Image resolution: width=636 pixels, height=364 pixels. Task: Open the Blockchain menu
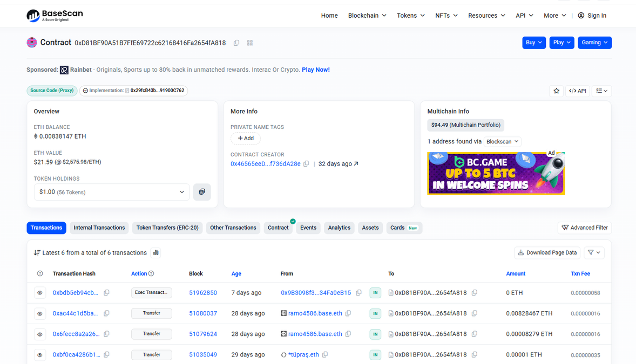click(367, 16)
